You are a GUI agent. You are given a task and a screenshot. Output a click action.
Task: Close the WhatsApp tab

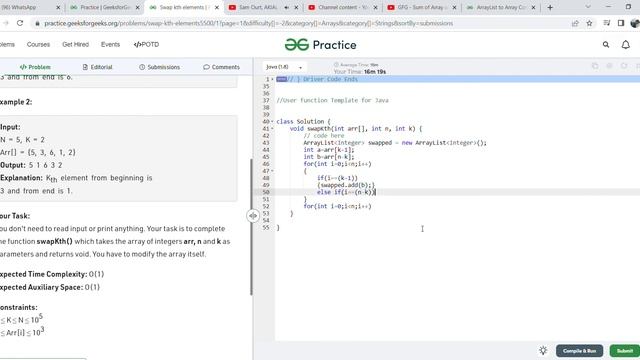click(x=58, y=7)
